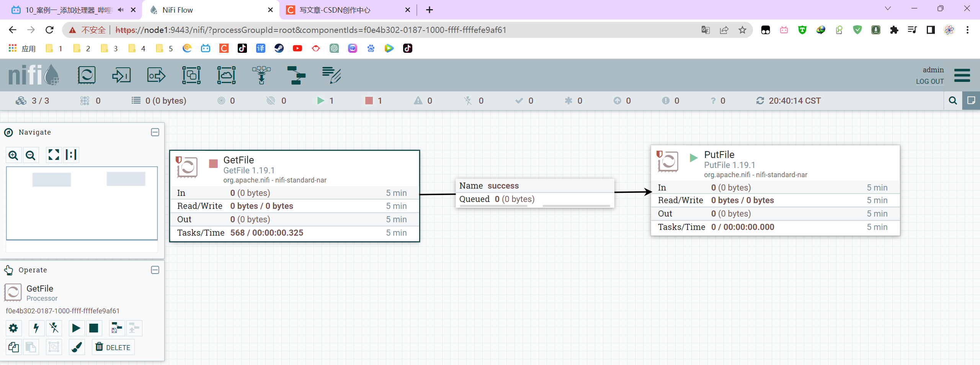Open the 应用 apps shortcut

(22, 49)
